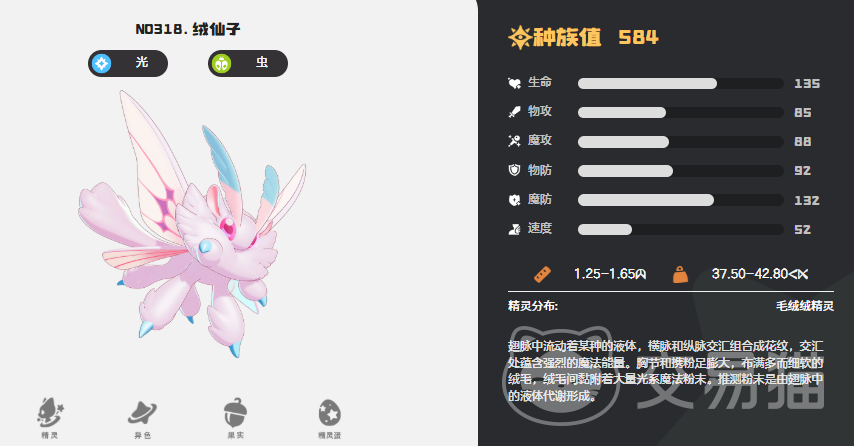Viewport: 854px width, 446px height.
Task: Click the 生命 stat bar
Action: pos(680,83)
